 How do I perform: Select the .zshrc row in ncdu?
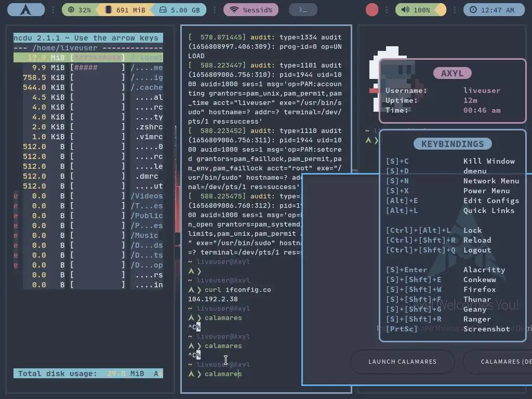[x=88, y=127]
